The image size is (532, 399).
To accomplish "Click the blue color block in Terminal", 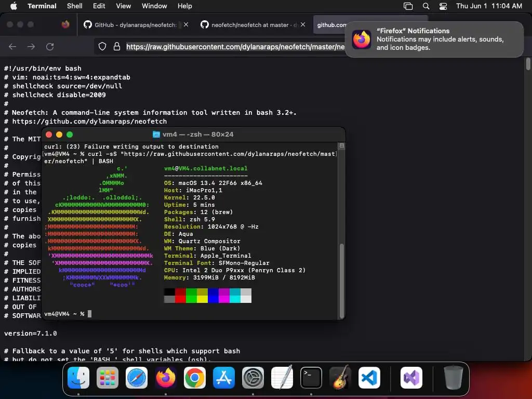I will tap(213, 296).
